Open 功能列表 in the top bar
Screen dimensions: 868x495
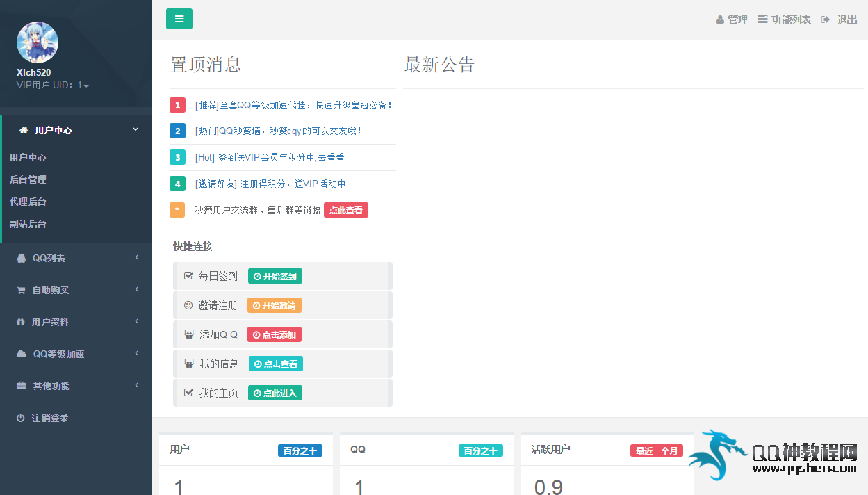click(791, 19)
